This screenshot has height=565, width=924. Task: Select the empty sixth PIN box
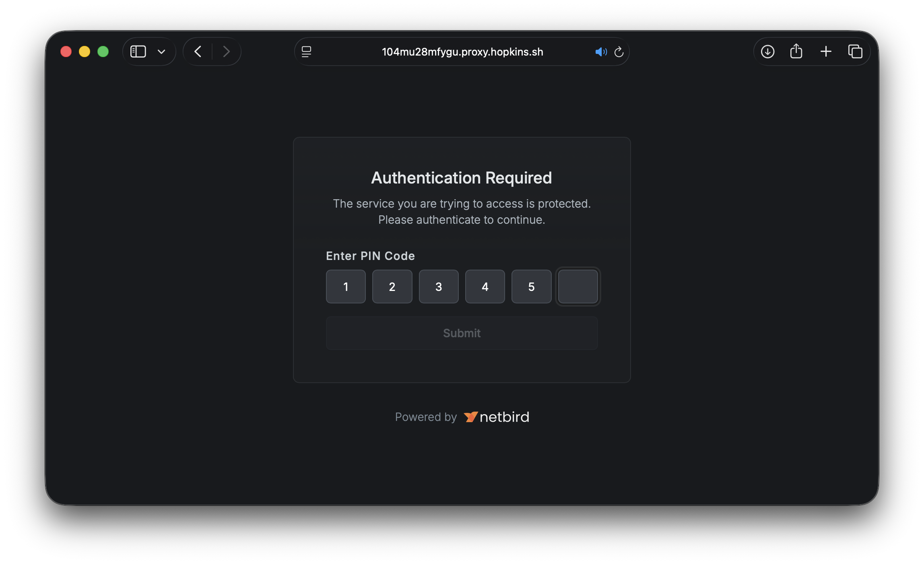[x=578, y=287]
